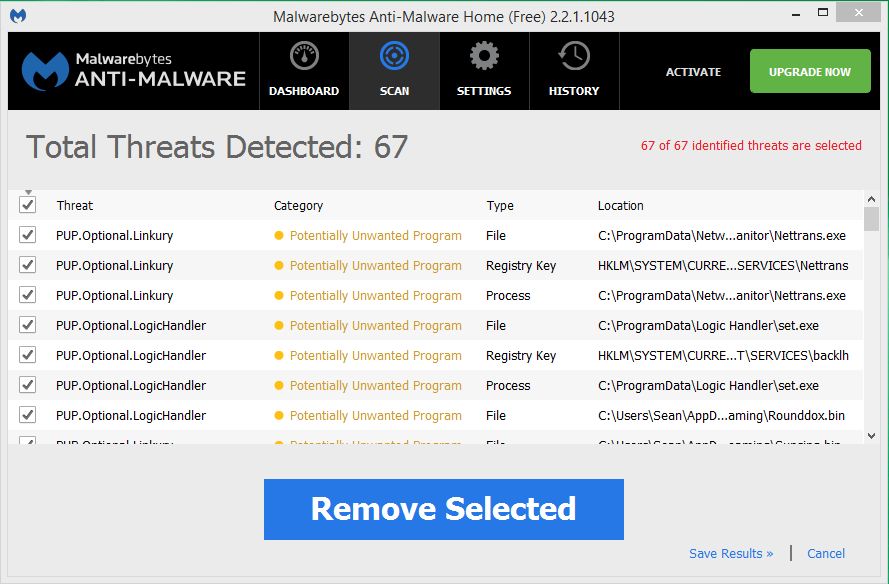This screenshot has height=584, width=889.
Task: Maximize the Malwarebytes window
Action: [823, 12]
